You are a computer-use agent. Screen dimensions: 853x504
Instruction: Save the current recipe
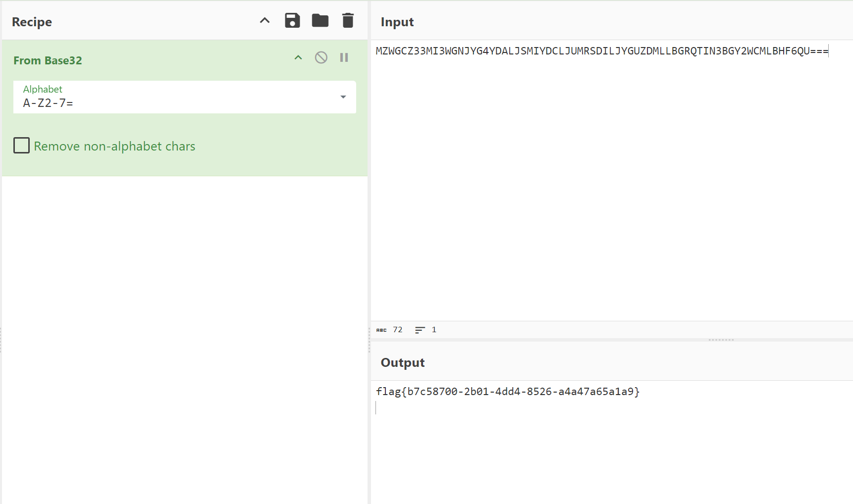click(292, 21)
